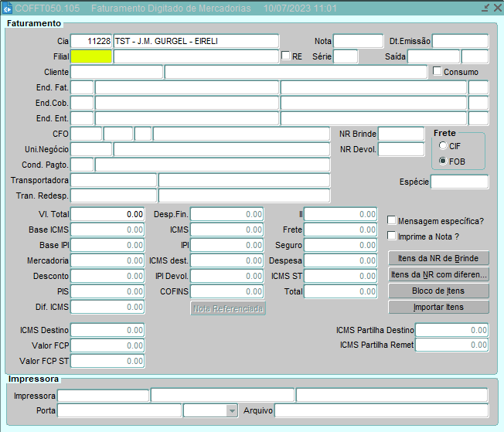The height and width of the screenshot is (432, 504).
Task: Click the yellow Filial input field
Action: tap(91, 56)
